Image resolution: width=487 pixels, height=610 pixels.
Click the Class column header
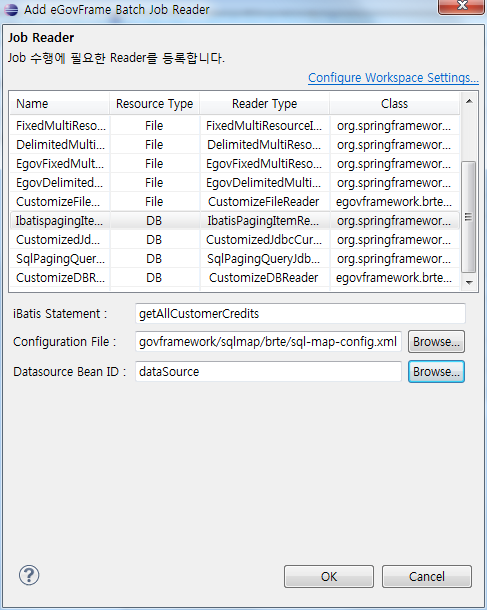click(394, 104)
